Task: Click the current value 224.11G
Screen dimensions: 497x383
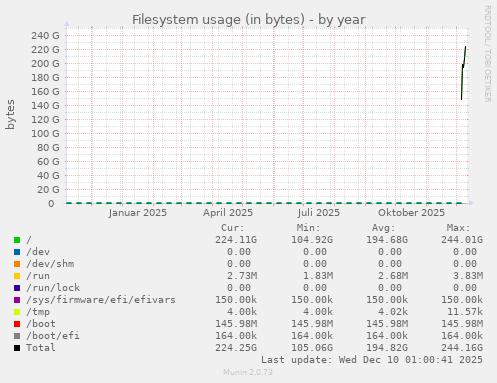Action: [x=236, y=240]
